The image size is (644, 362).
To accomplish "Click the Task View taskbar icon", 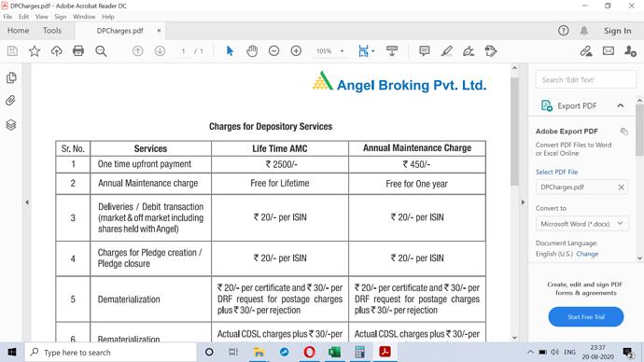I will (233, 352).
